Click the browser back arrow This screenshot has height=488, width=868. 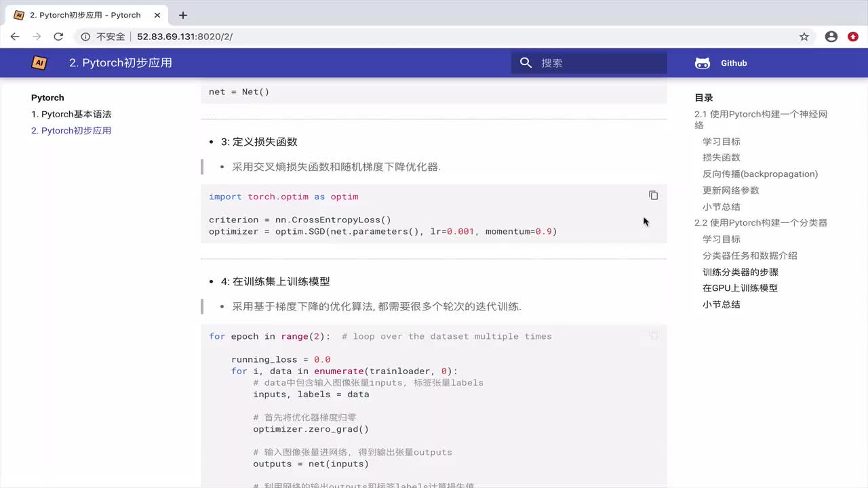15,37
